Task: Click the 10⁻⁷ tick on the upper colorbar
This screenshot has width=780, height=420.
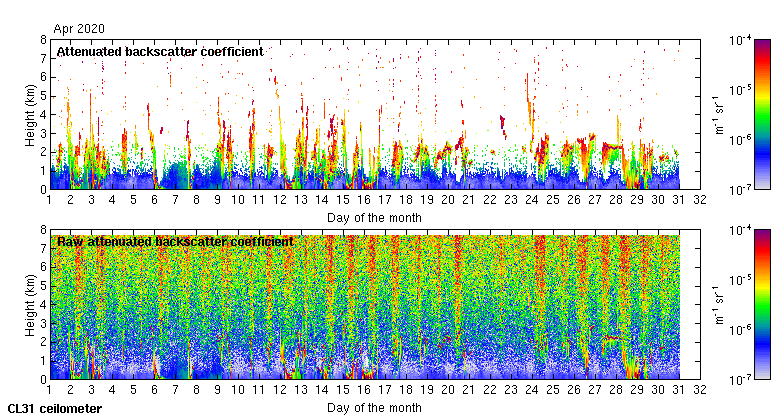Action: click(x=740, y=190)
